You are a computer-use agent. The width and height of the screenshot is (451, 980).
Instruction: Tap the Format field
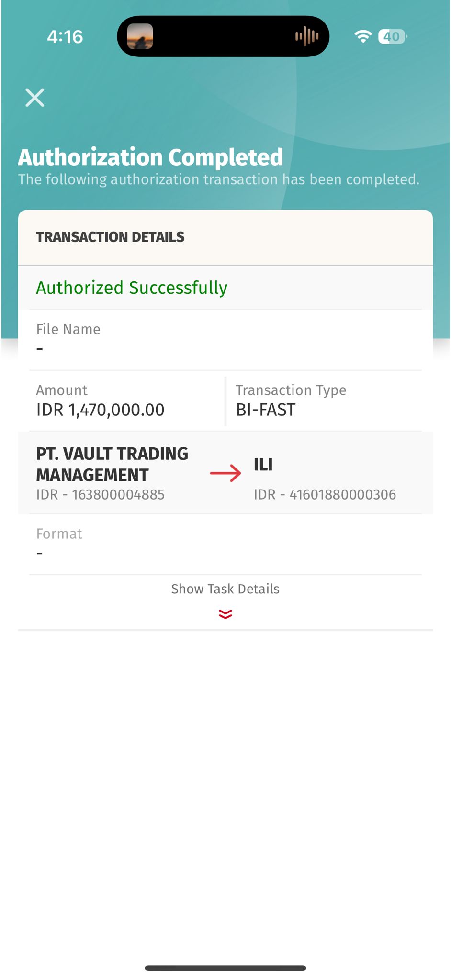[59, 543]
